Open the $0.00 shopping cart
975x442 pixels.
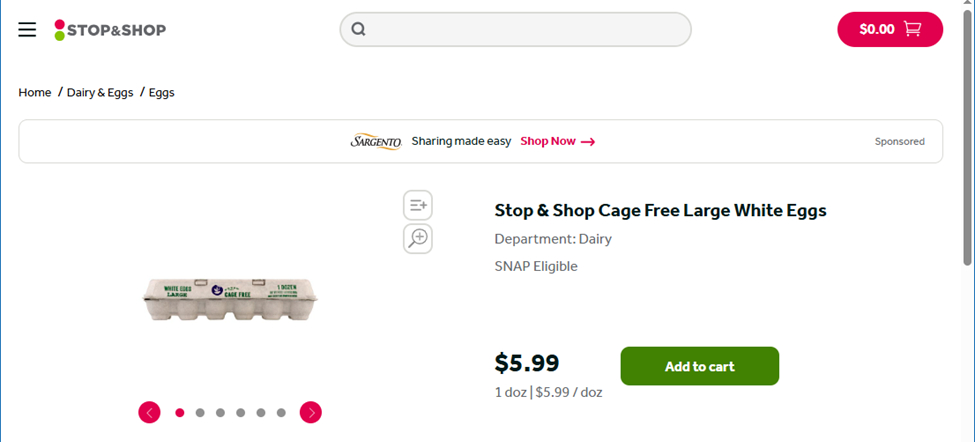tap(889, 29)
